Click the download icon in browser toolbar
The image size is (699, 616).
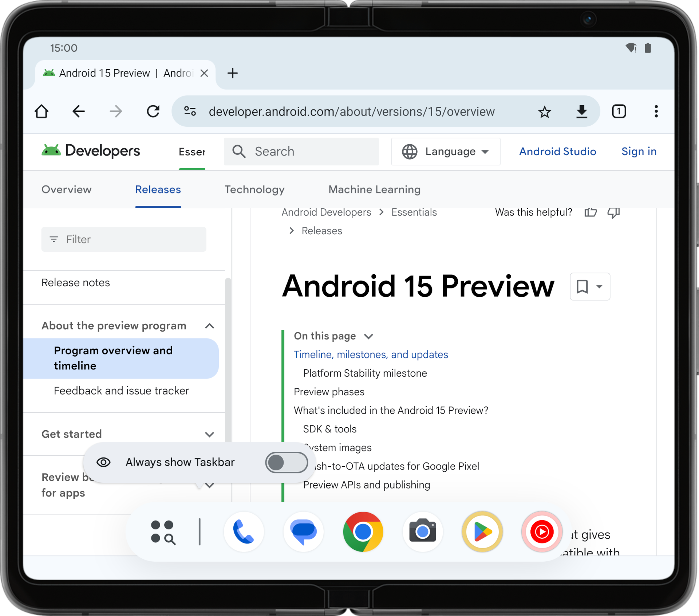click(x=582, y=112)
